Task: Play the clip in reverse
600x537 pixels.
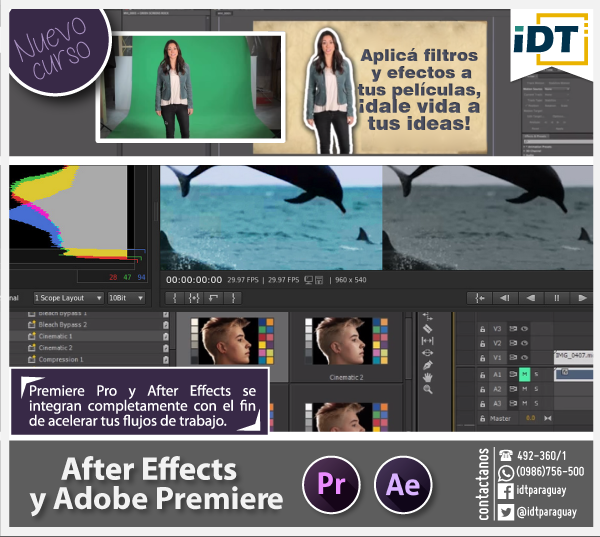Action: click(531, 298)
